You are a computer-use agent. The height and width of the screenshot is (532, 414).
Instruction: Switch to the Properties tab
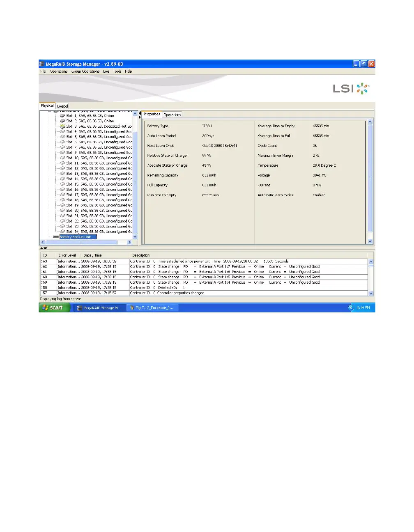[x=152, y=114]
